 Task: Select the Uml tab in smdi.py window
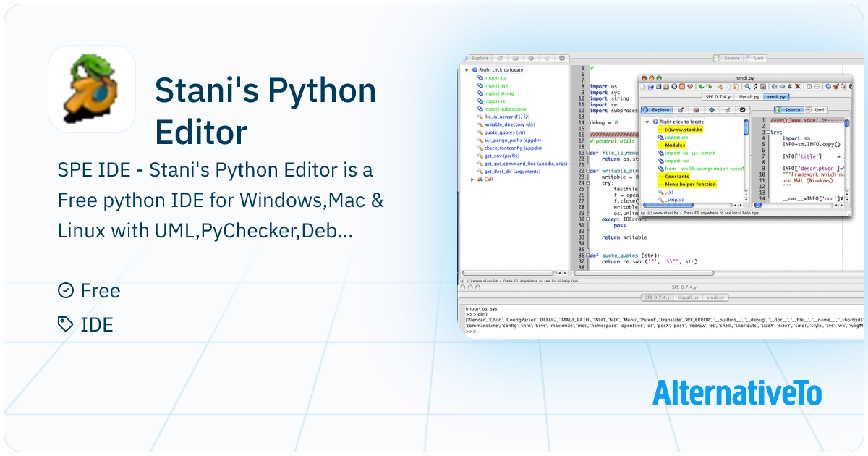pos(817,110)
